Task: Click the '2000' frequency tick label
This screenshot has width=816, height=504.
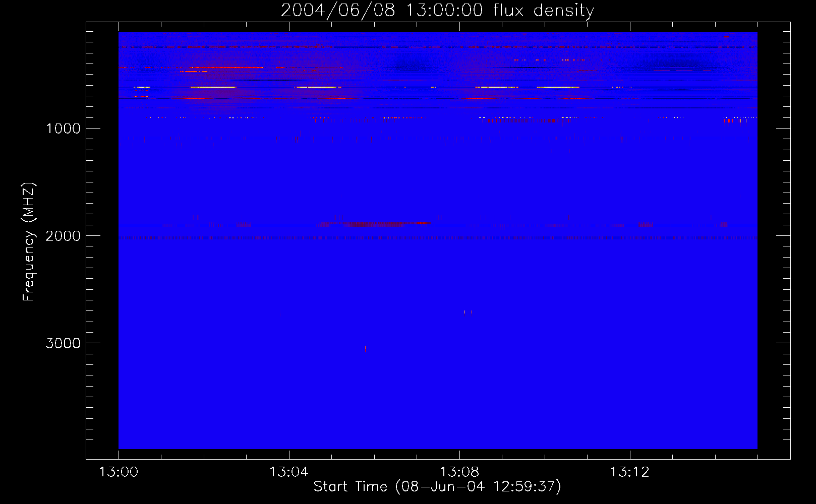Action: point(63,236)
